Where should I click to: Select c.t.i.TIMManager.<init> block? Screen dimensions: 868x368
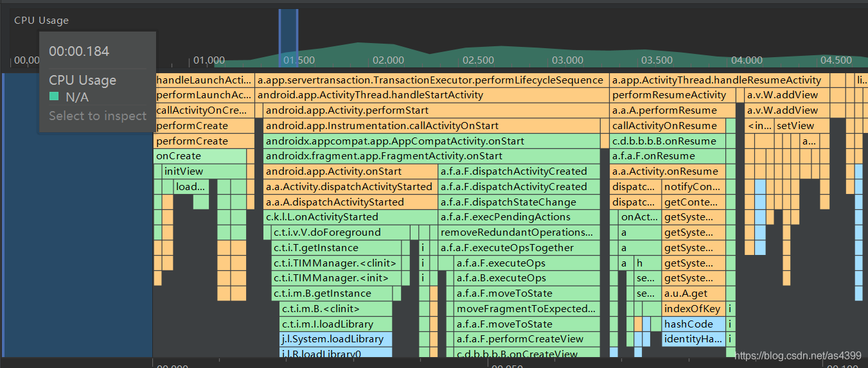[336, 278]
